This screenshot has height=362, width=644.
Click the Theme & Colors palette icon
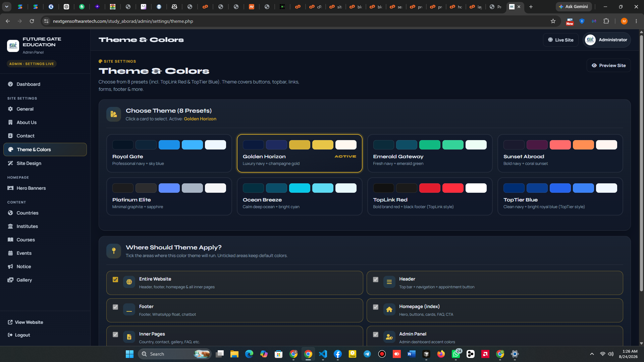[11, 149]
